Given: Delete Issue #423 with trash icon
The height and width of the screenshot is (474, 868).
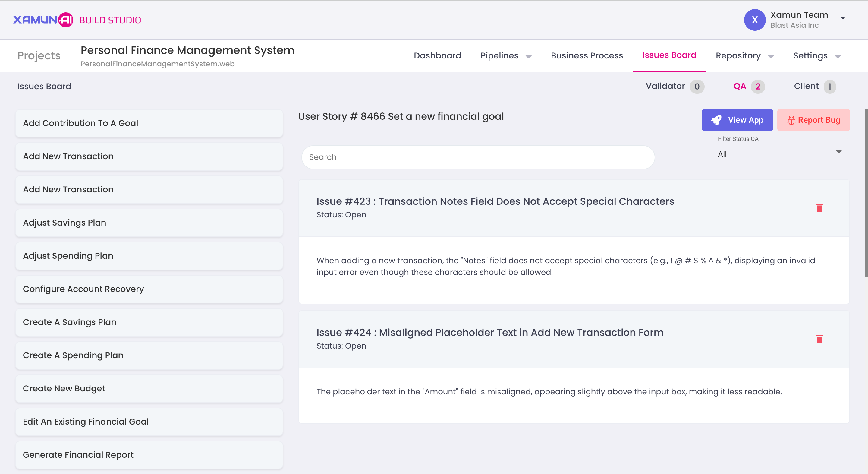Looking at the screenshot, I should 819,208.
